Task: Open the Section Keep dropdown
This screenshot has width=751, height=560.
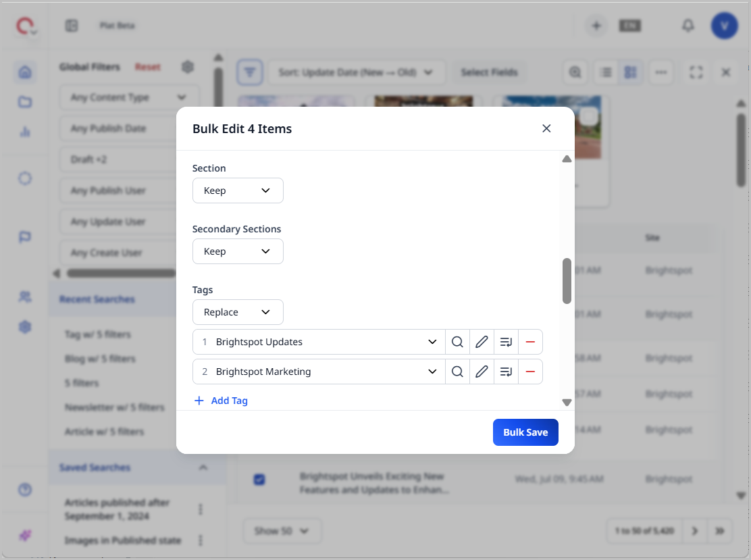Action: point(238,190)
